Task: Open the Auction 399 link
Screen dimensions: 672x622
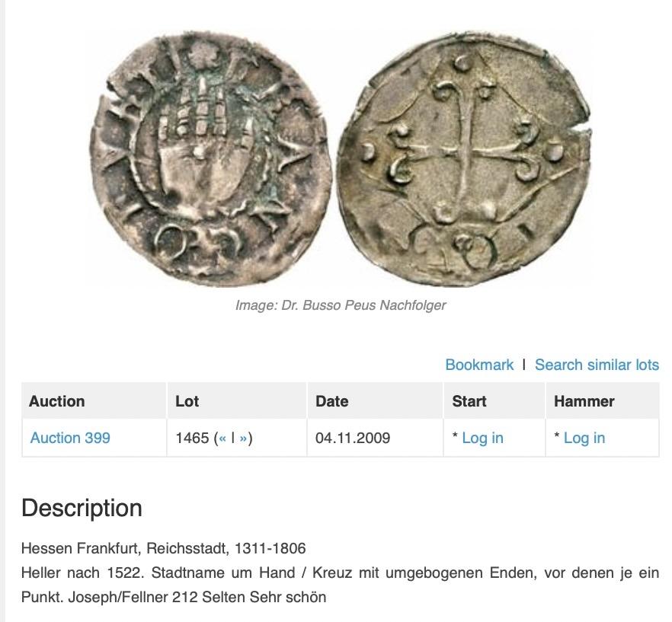Action: pyautogui.click(x=70, y=438)
